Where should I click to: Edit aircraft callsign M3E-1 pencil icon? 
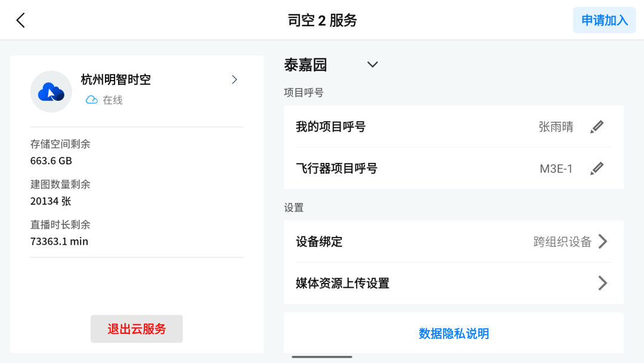[x=597, y=168]
